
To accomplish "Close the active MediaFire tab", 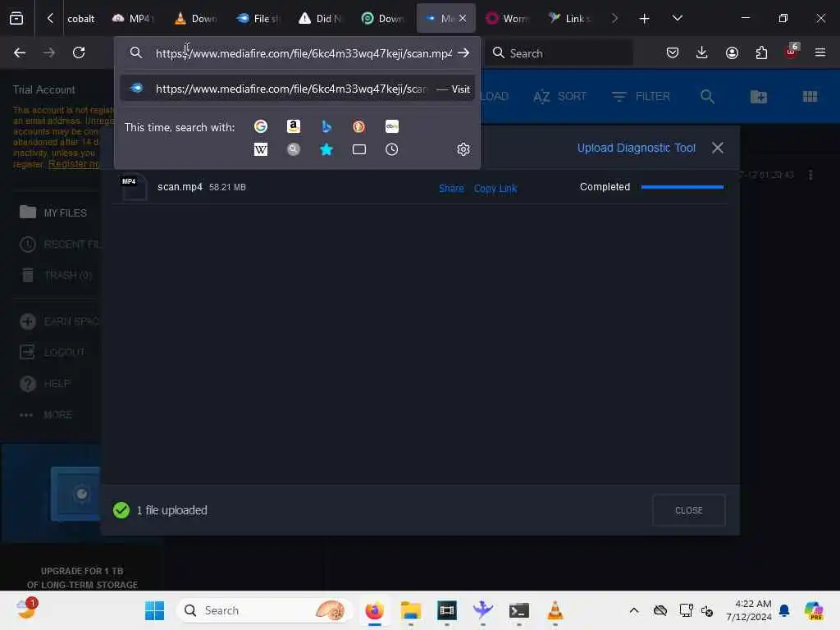I will [x=463, y=18].
